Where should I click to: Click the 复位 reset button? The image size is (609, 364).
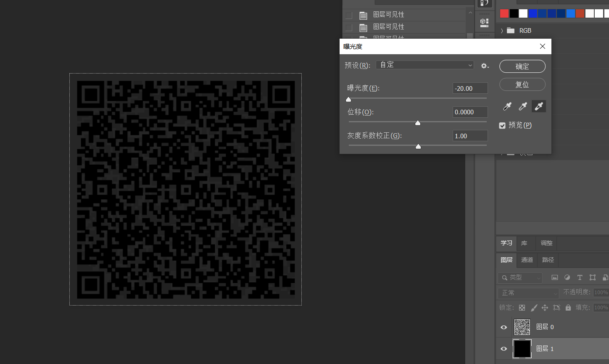522,84
